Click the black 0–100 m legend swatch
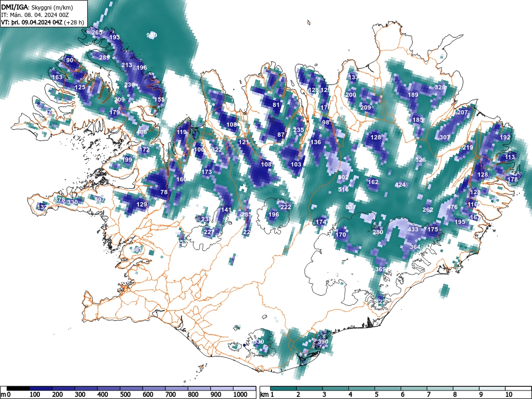Screen dimensions: 532x399 click(18, 388)
